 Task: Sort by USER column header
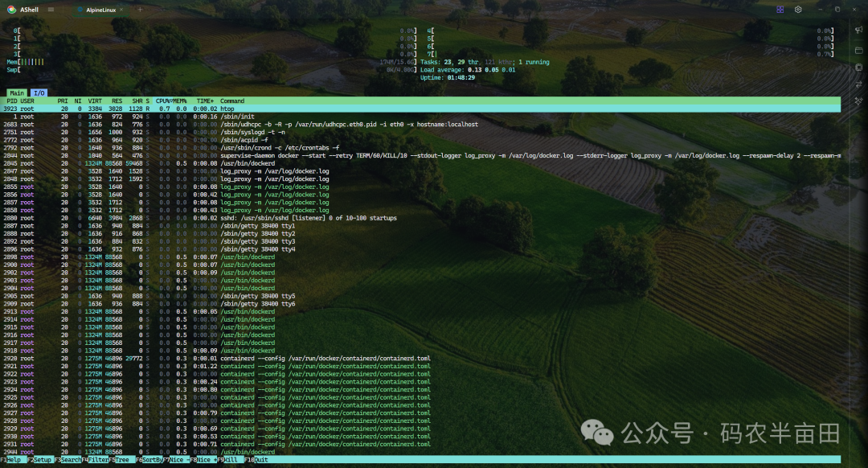click(27, 101)
